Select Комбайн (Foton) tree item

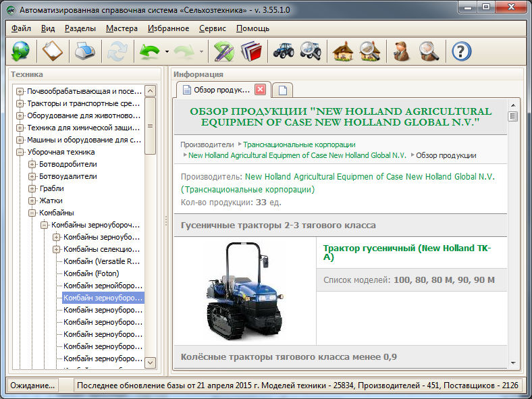[x=91, y=273]
